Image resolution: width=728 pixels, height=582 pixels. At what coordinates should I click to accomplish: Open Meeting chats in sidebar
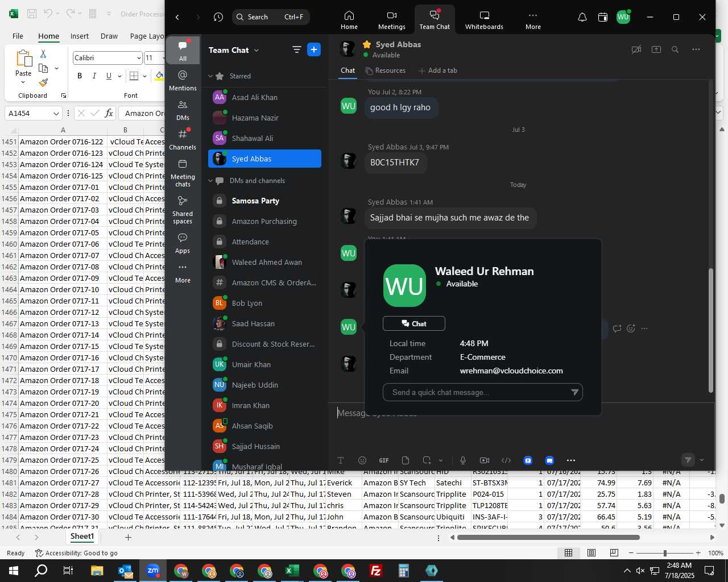click(183, 172)
